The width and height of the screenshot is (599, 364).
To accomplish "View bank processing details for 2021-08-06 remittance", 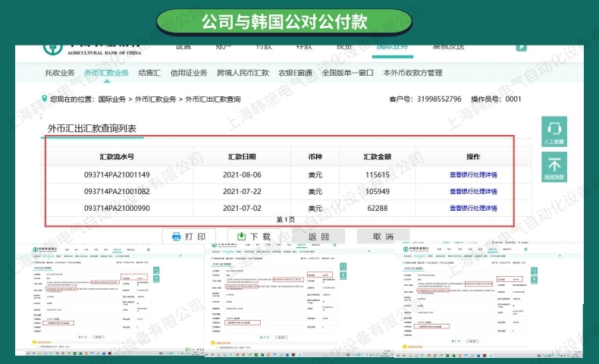I will point(473,174).
